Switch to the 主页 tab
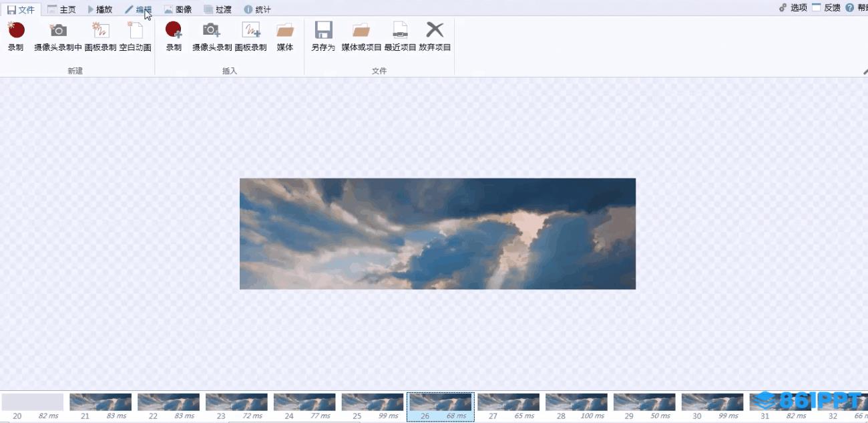The height and width of the screenshot is (423, 868). click(x=61, y=9)
